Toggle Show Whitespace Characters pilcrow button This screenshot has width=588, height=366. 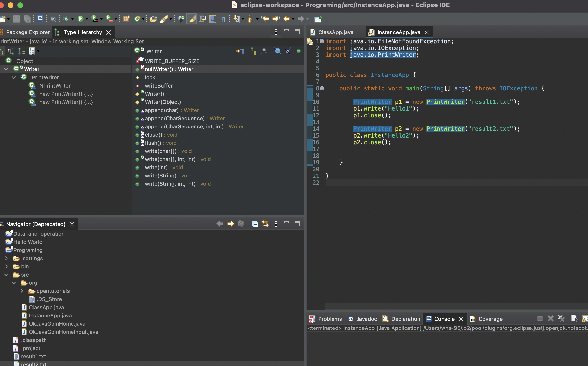(223, 19)
